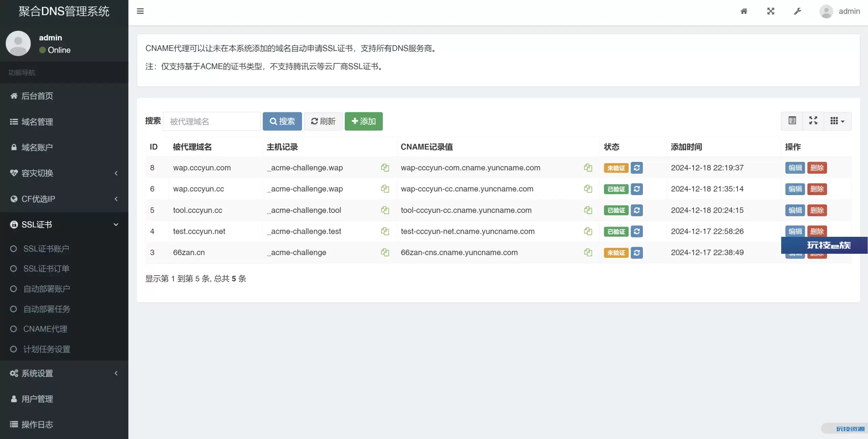Open the columns dropdown
The image size is (868, 439).
[x=837, y=121]
